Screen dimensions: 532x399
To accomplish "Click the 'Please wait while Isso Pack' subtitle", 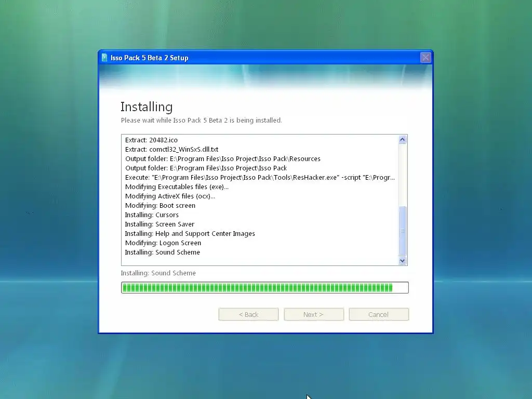I will click(201, 121).
